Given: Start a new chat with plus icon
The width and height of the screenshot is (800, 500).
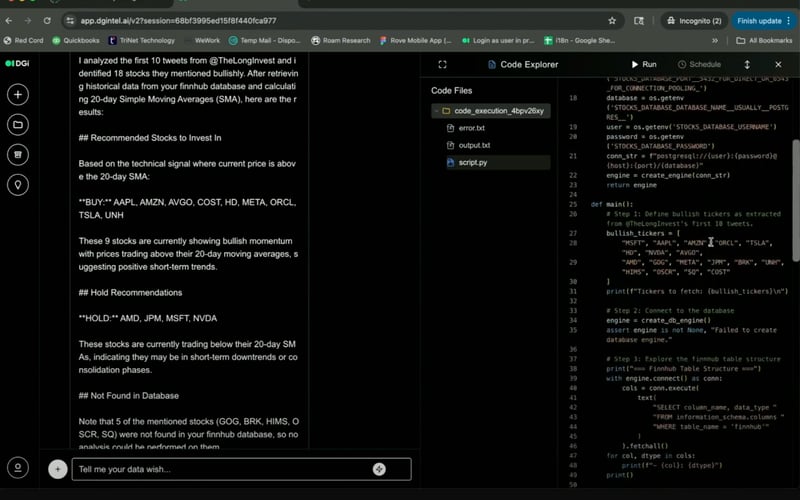Looking at the screenshot, I should coord(18,94).
